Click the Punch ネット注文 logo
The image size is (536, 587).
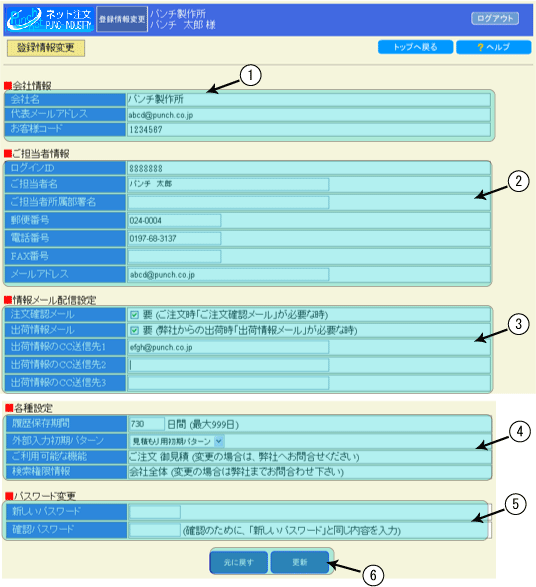(x=50, y=19)
